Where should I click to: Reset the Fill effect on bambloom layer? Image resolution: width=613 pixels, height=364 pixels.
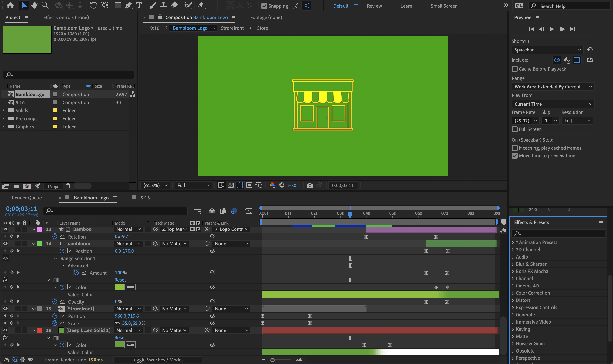[120, 280]
